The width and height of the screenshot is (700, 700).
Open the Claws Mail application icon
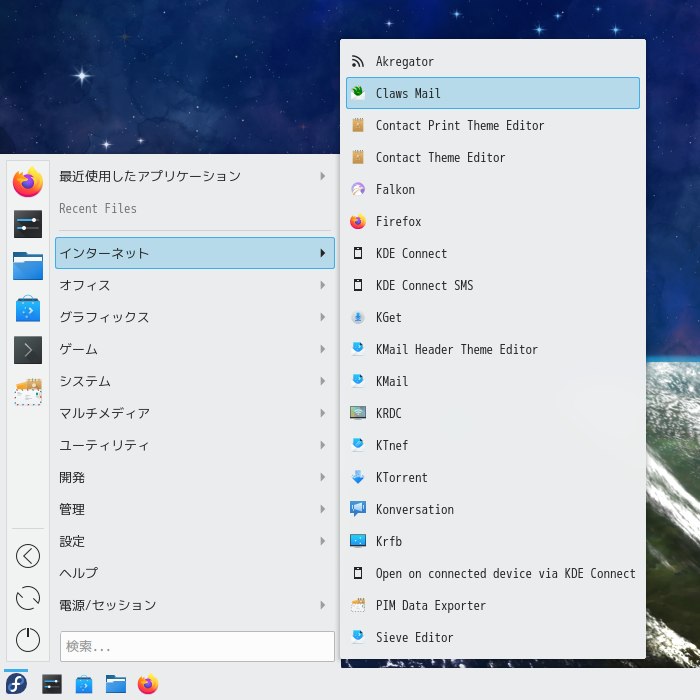coord(358,93)
